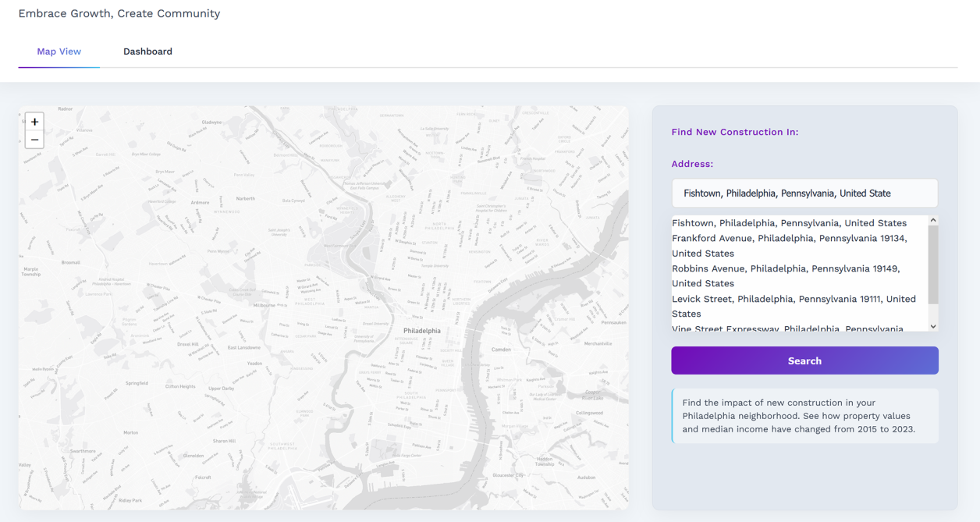980x522 pixels.
Task: Click the Find New Construction In heading
Action: 735,132
